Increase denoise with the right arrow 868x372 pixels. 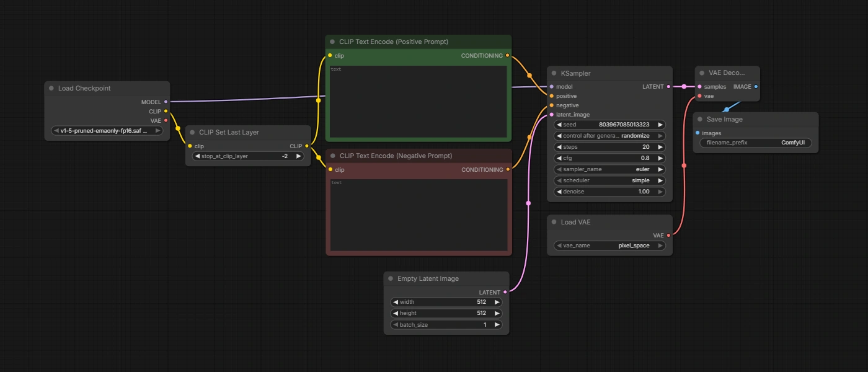tap(660, 192)
